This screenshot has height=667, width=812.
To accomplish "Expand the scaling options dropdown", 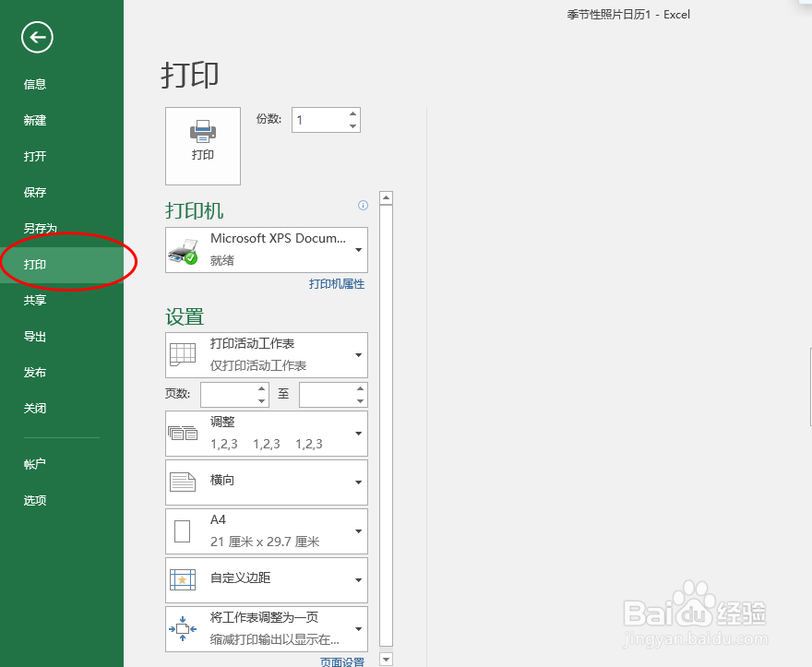I will click(359, 628).
